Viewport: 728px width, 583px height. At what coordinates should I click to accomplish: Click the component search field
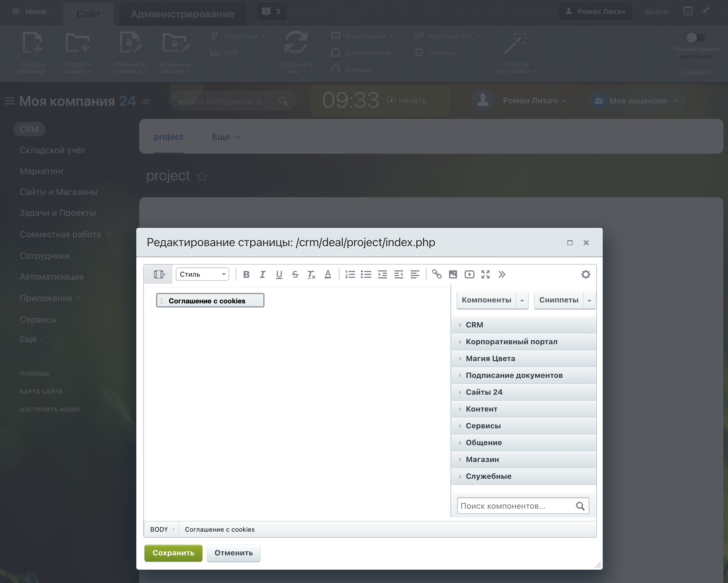[x=516, y=506]
